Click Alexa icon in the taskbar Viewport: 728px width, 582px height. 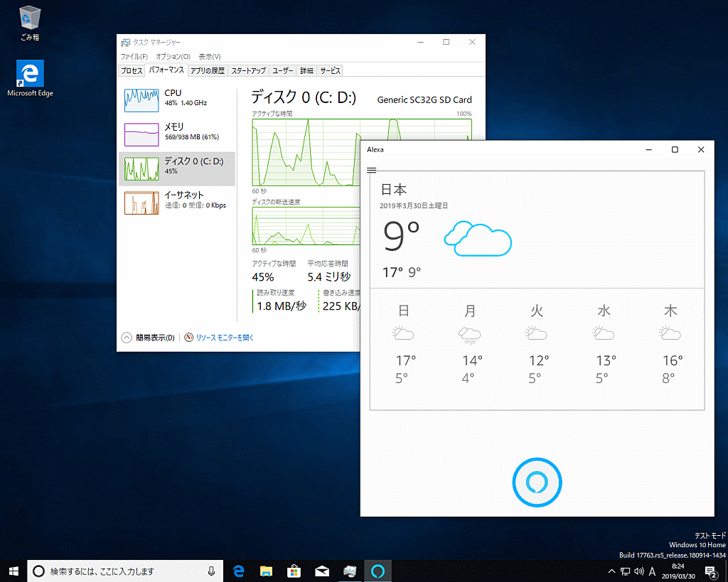tap(378, 571)
